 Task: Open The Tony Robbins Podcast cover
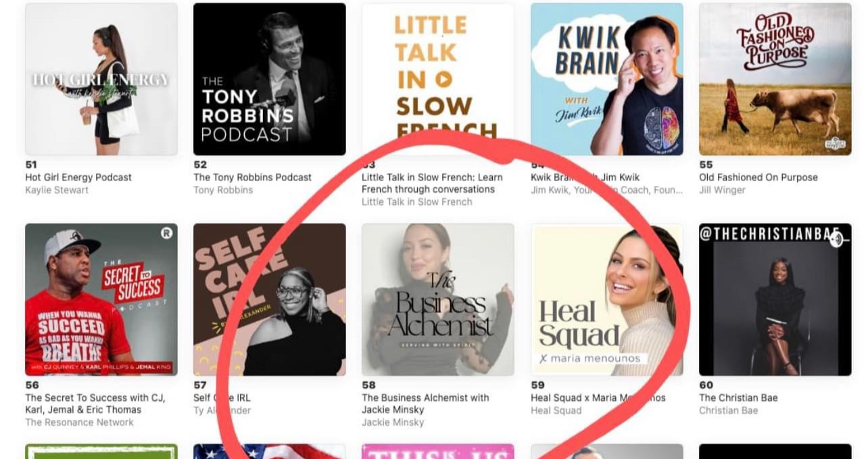pos(270,79)
